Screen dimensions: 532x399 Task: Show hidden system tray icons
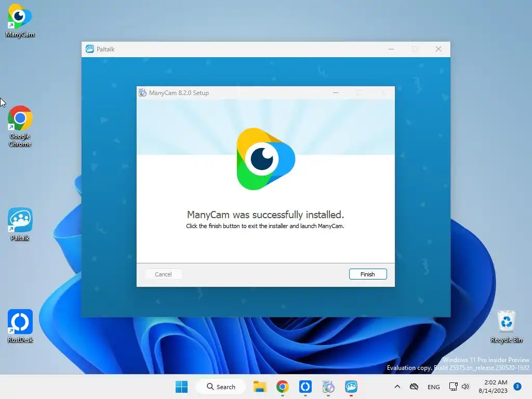point(397,387)
